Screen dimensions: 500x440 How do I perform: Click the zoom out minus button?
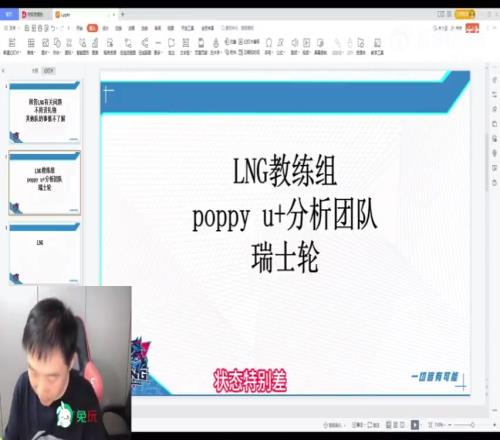[x=450, y=425]
